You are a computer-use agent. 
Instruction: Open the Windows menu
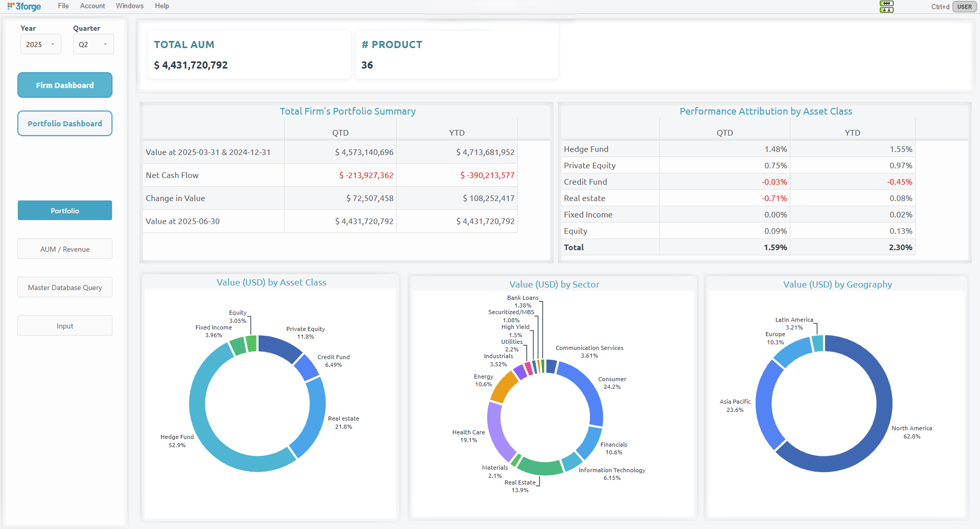[129, 6]
